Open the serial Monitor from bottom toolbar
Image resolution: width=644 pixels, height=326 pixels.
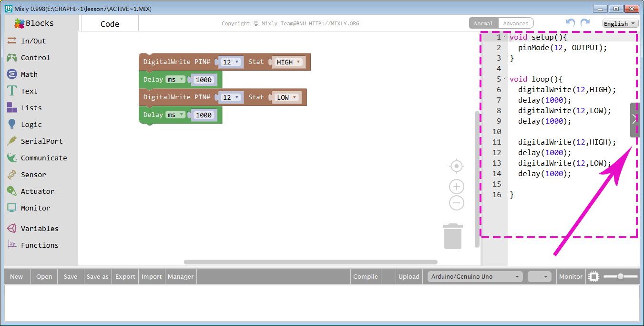click(571, 277)
